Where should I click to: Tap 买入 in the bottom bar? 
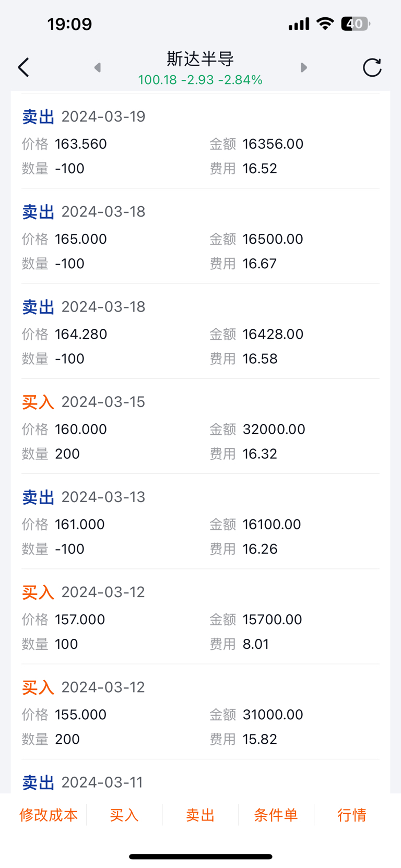click(x=124, y=815)
